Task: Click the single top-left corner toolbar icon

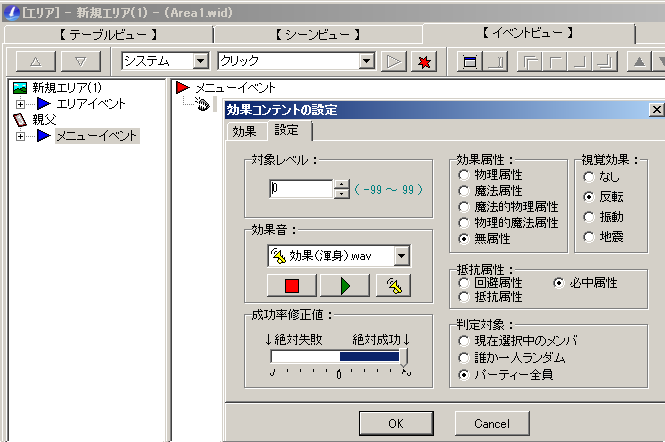Action: pyautogui.click(x=555, y=62)
